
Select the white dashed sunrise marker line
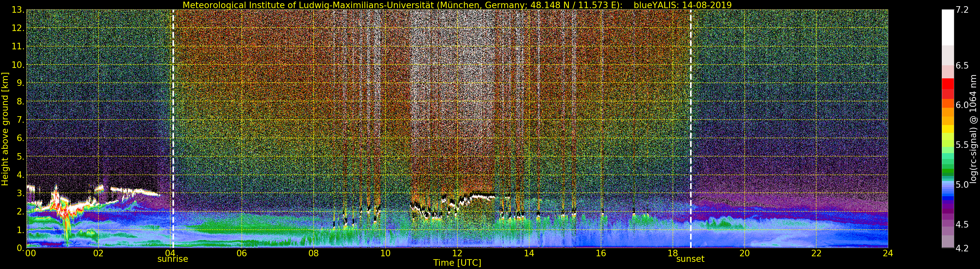pyautogui.click(x=173, y=129)
